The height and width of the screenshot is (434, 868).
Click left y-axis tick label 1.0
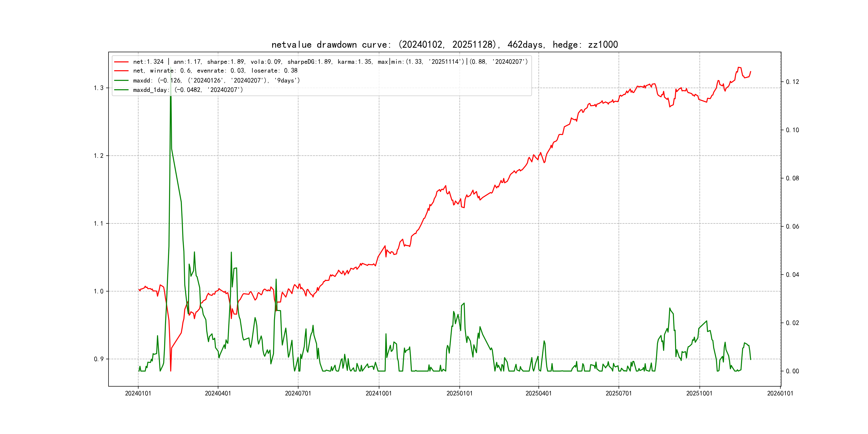(98, 291)
